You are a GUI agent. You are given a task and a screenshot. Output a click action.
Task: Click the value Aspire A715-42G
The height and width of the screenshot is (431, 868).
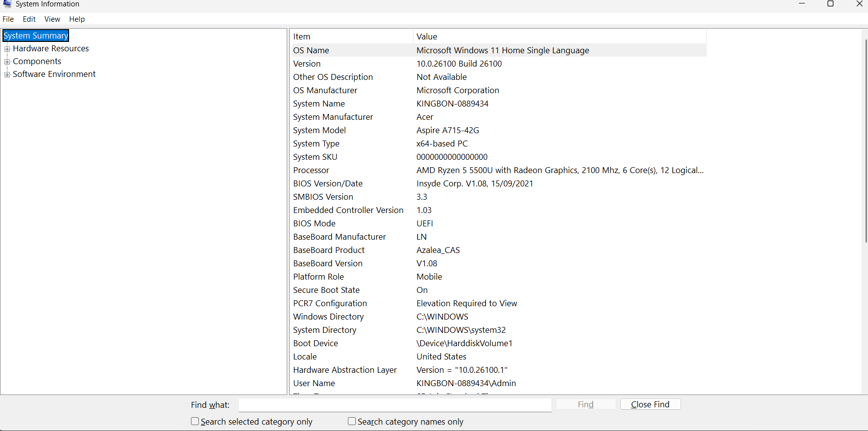click(448, 130)
